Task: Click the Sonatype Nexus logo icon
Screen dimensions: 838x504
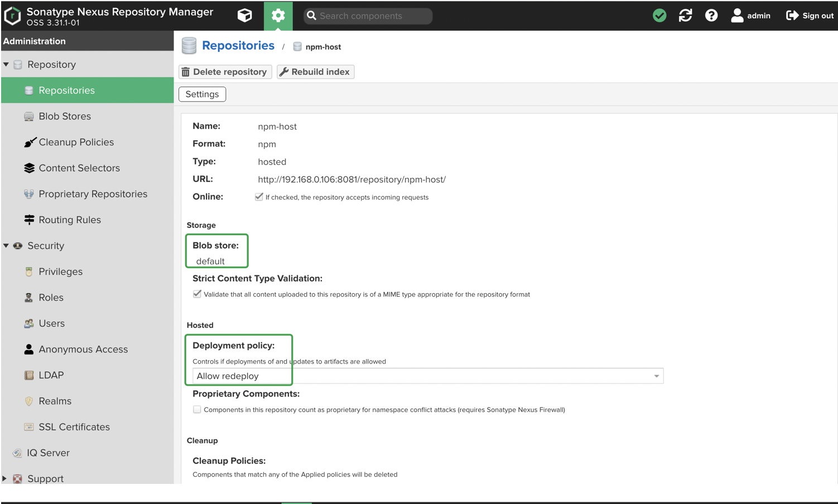Action: pyautogui.click(x=12, y=16)
